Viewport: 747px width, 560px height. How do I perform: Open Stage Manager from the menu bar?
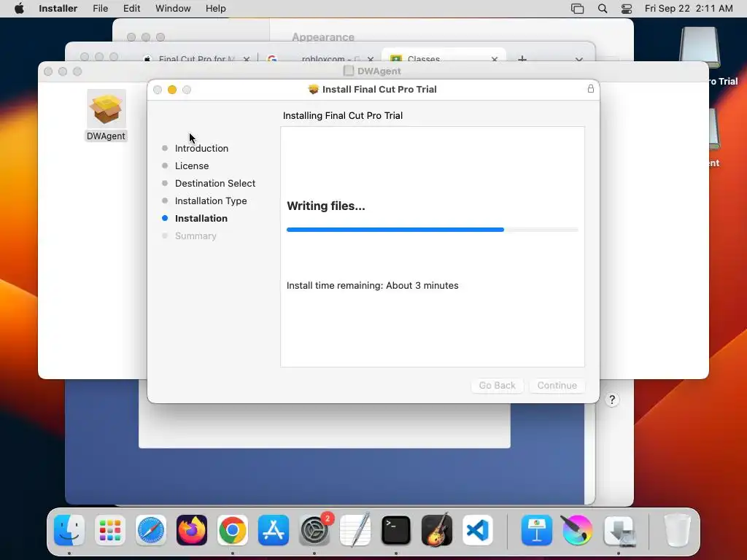tap(577, 9)
